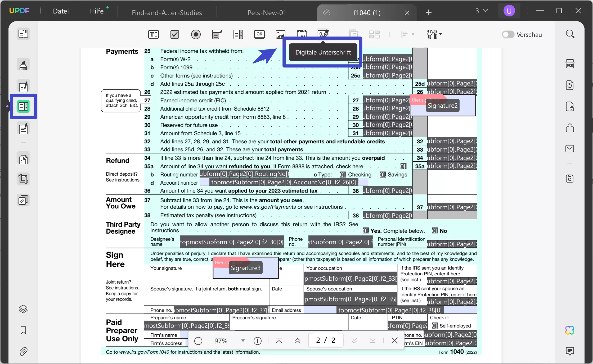This screenshot has height=364, width=593.
Task: Select the OK button tool icon
Action: (x=259, y=34)
